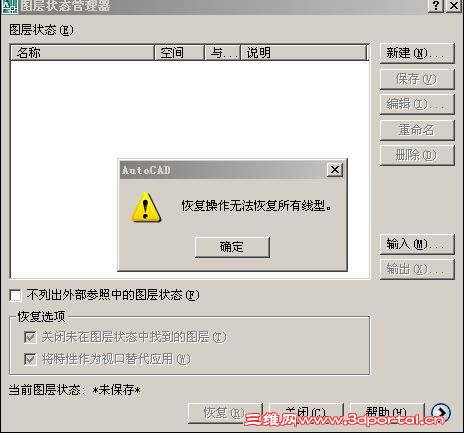Click the 新建(N)... button
464x433 pixels.
pyautogui.click(x=417, y=53)
